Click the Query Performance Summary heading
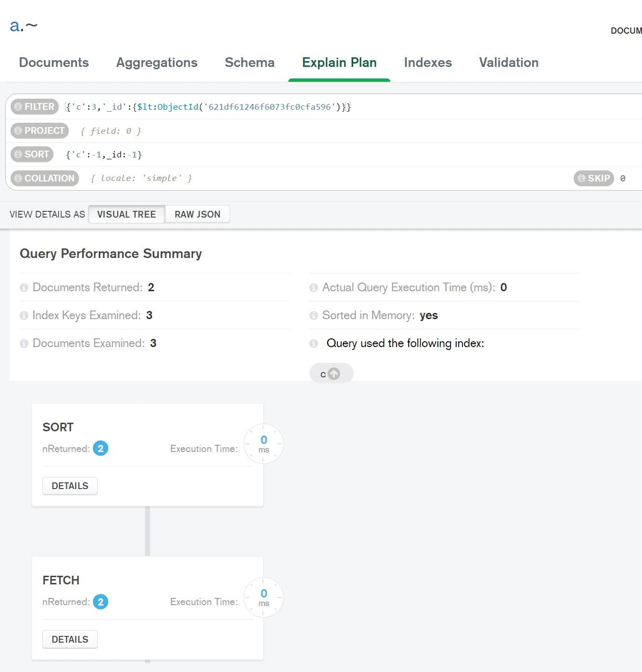Screen dimensions: 642x672 coord(111,254)
